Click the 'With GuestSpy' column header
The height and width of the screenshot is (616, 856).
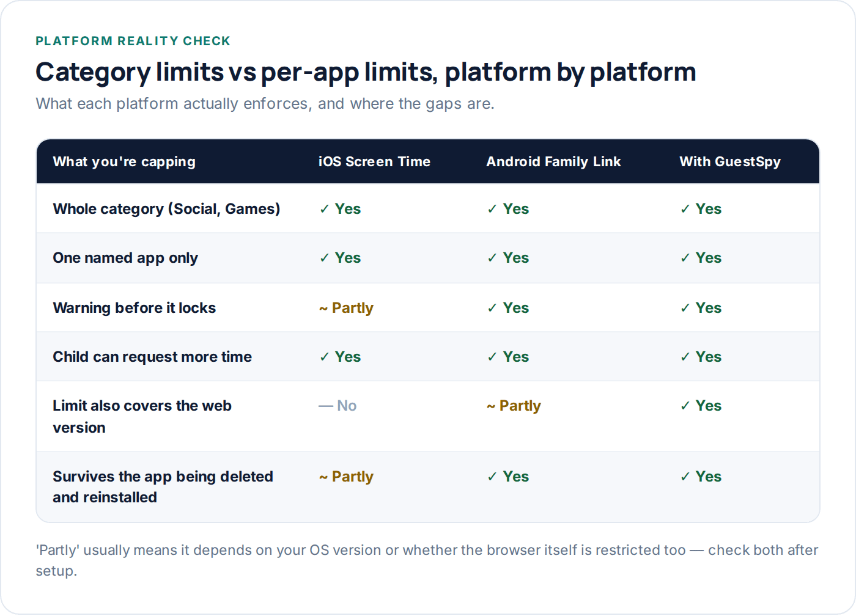[730, 162]
